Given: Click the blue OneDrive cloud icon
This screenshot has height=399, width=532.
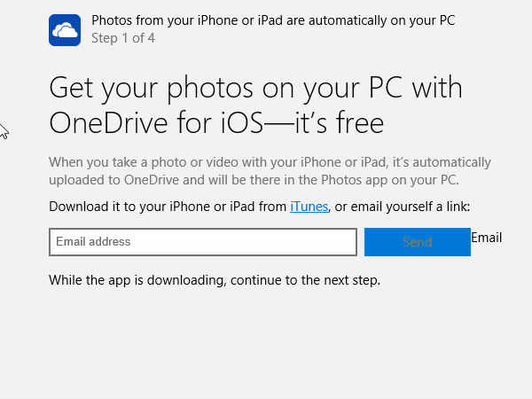Looking at the screenshot, I should (x=65, y=29).
